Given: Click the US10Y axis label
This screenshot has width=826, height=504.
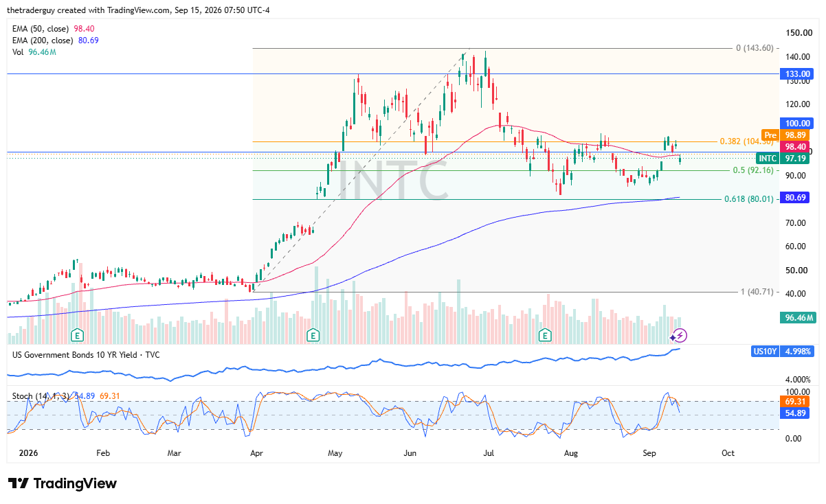Looking at the screenshot, I should coord(766,351).
